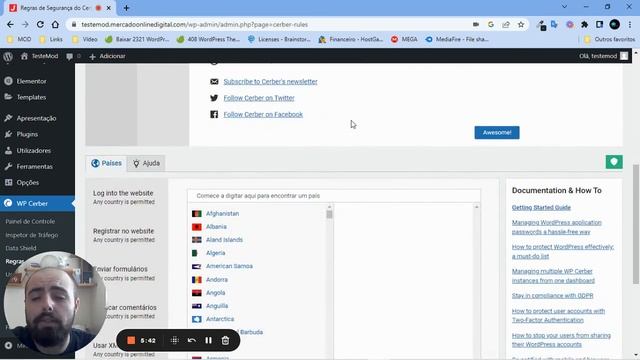The height and width of the screenshot is (360, 640).
Task: Click the camera icon in address bar
Action: [x=476, y=24]
